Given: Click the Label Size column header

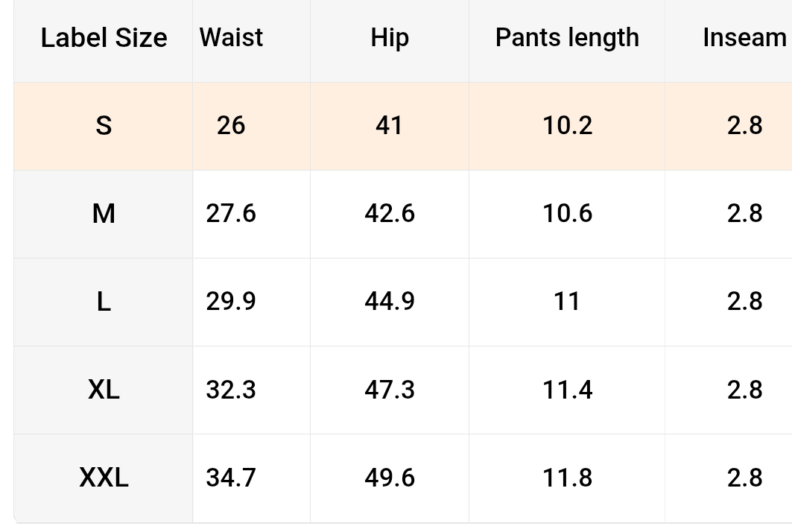Looking at the screenshot, I should point(104,38).
